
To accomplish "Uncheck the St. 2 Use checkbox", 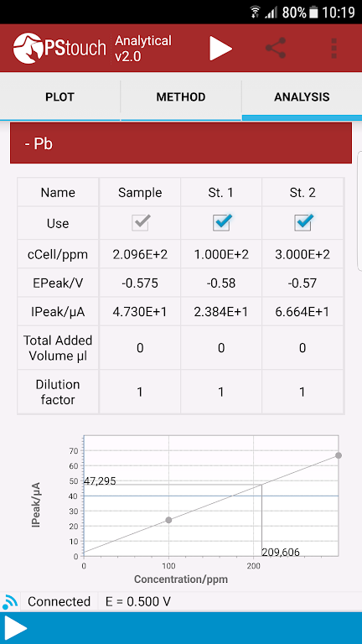I will [303, 222].
